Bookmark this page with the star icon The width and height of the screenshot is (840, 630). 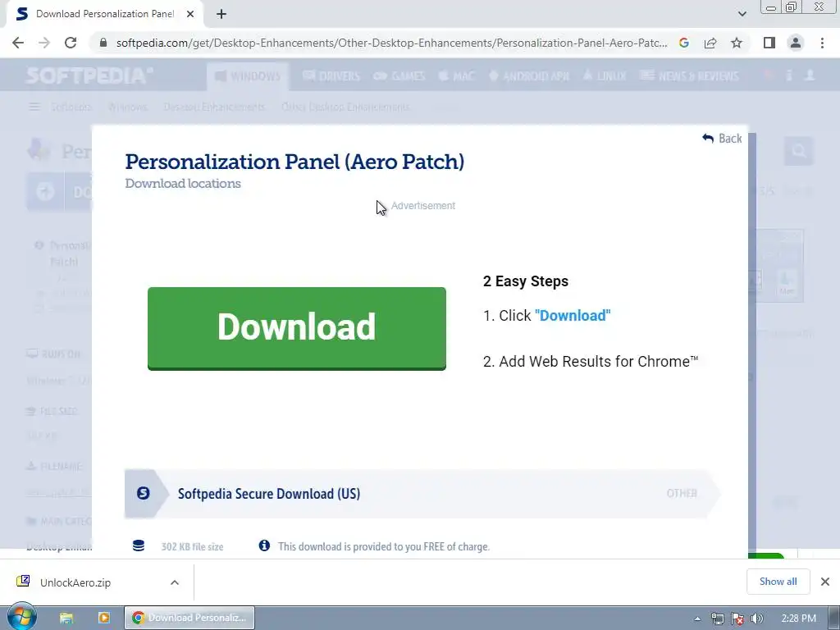[737, 43]
